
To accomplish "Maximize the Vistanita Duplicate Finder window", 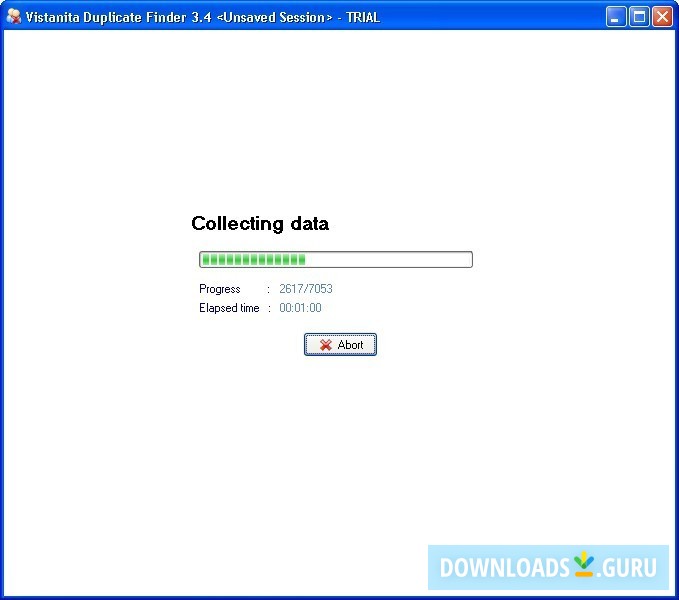I will pos(639,17).
